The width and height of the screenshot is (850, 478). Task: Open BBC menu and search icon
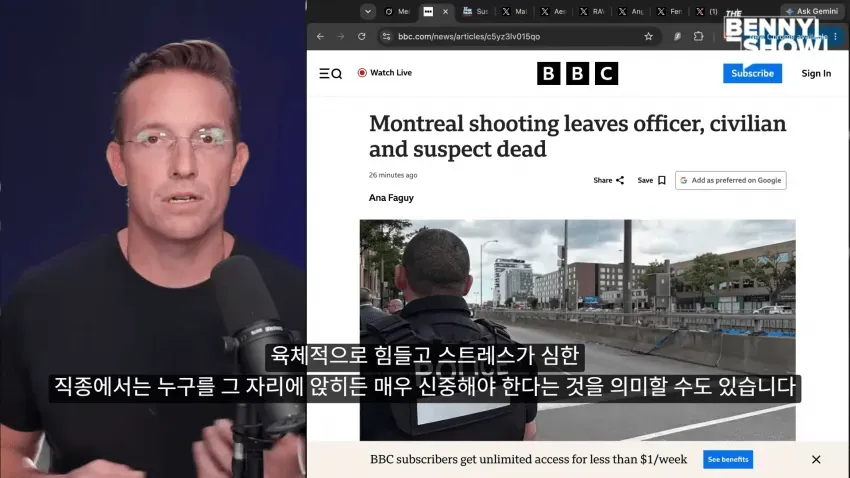pyautogui.click(x=330, y=73)
